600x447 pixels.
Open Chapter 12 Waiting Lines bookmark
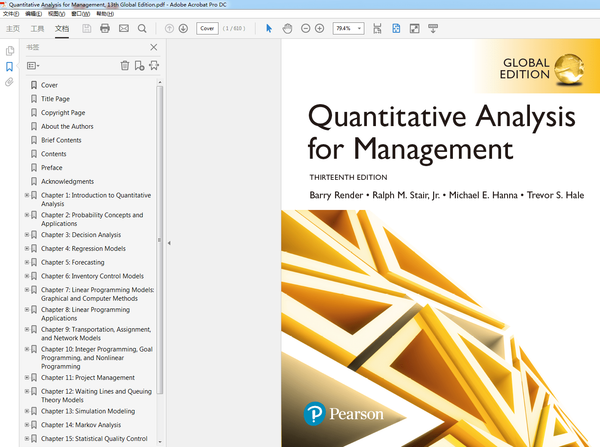(x=96, y=395)
